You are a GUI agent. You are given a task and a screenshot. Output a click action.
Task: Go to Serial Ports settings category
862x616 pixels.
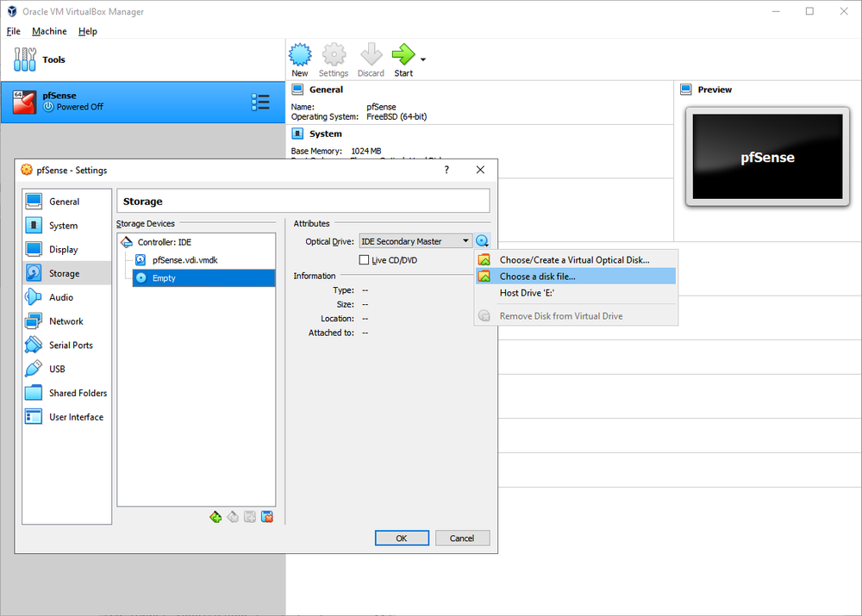[66, 345]
